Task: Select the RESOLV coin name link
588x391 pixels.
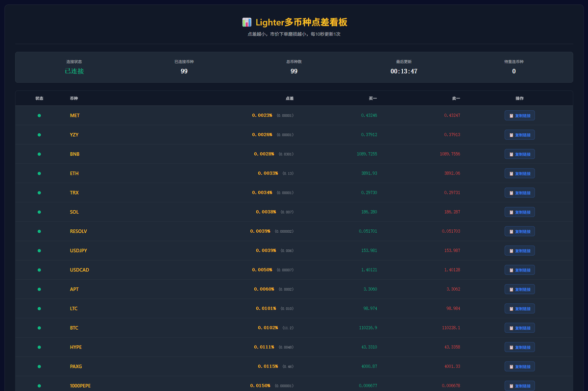Action: tap(78, 231)
